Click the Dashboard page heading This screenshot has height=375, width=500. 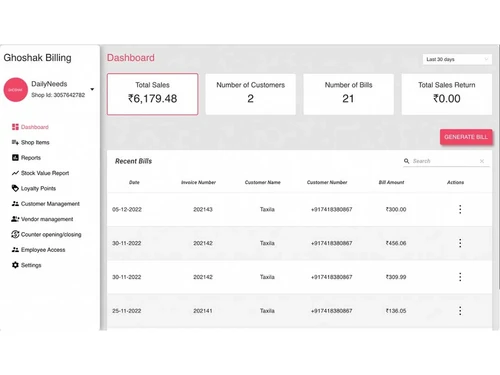point(131,58)
